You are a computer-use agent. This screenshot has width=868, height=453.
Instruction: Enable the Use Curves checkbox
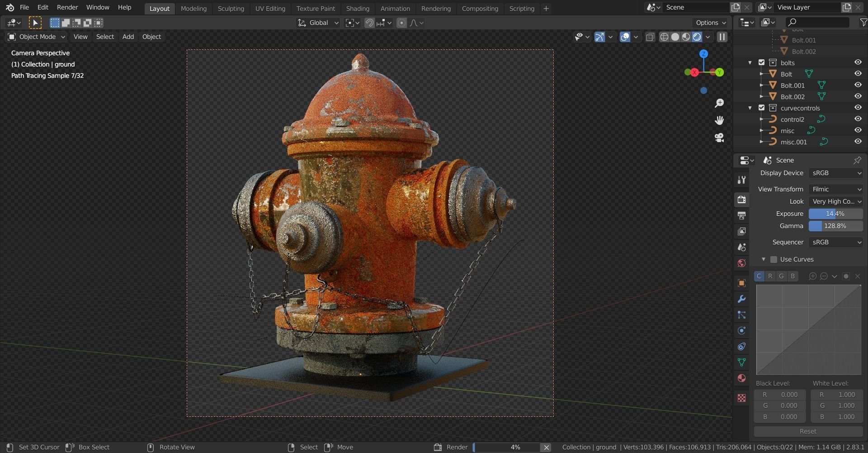(x=774, y=259)
